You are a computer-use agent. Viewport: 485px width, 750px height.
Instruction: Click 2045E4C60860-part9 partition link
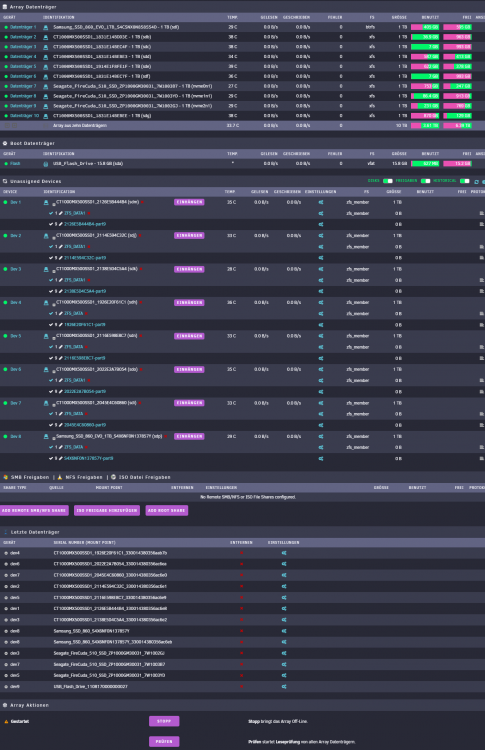pos(85,425)
